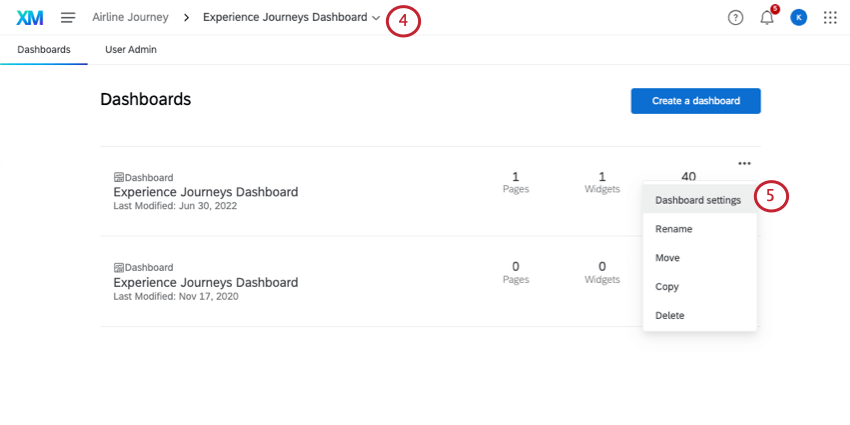Select Dashboard settings from menu

(698, 200)
